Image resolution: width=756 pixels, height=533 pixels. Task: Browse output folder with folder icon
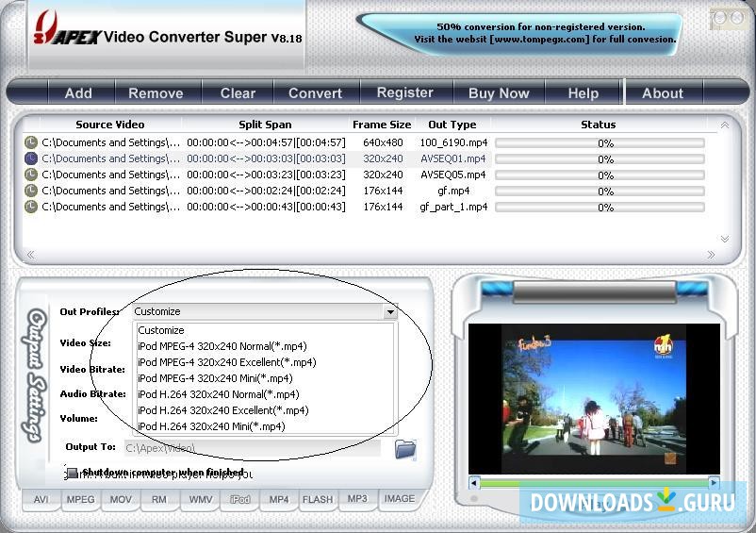tap(405, 449)
